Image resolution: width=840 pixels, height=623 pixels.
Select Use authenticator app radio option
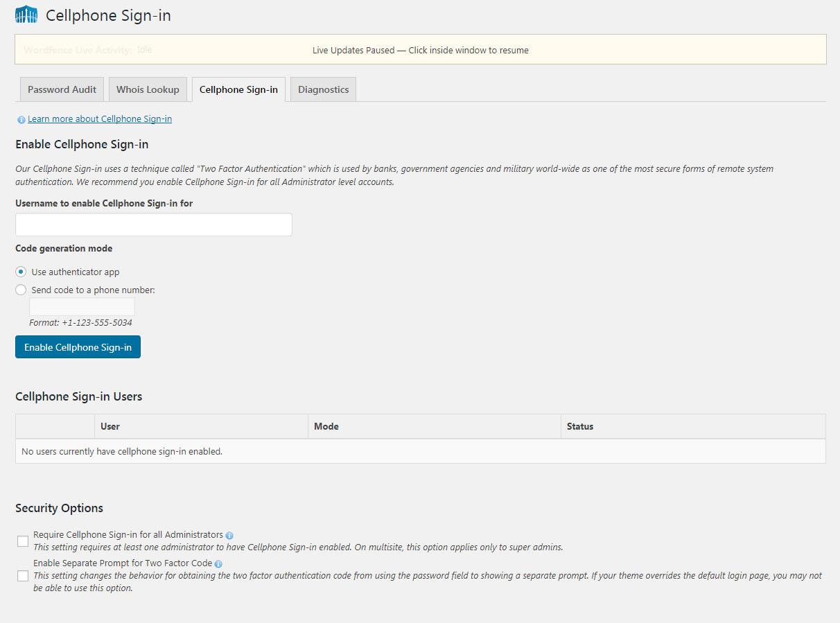pos(21,272)
